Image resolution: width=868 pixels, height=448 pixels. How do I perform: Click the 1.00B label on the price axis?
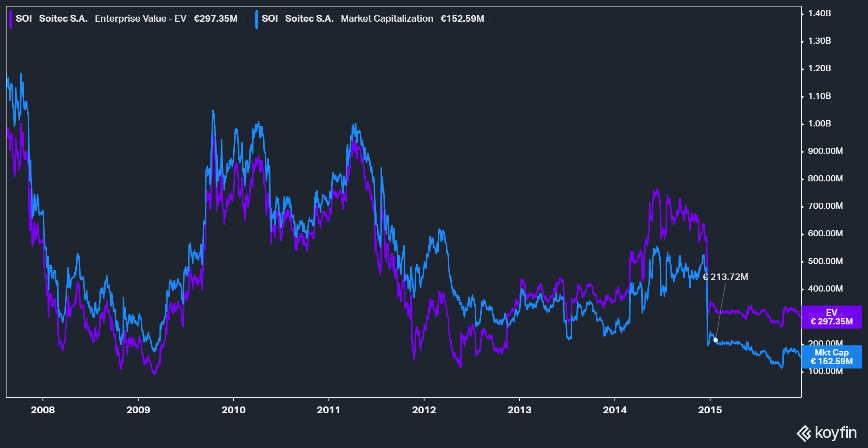point(819,124)
